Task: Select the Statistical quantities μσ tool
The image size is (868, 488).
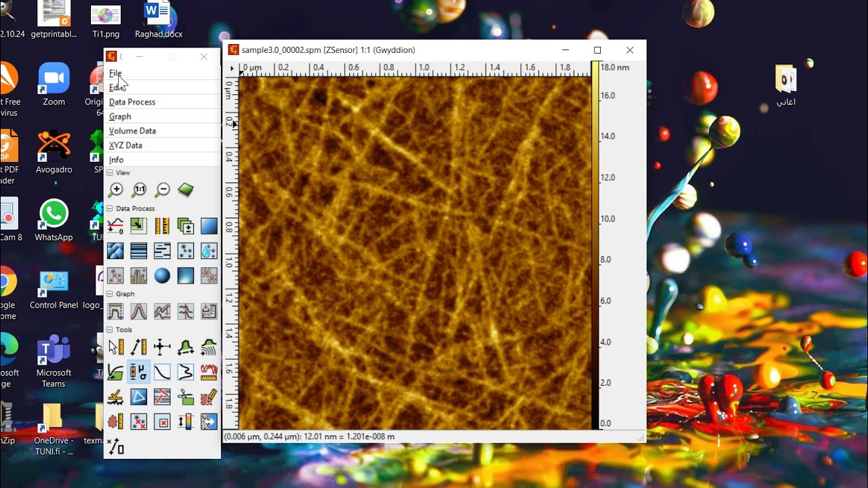Action: coord(139,371)
